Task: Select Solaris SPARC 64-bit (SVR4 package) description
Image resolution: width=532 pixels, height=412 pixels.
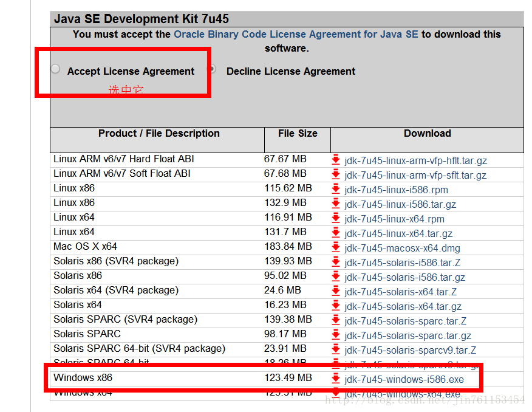Action: [139, 349]
